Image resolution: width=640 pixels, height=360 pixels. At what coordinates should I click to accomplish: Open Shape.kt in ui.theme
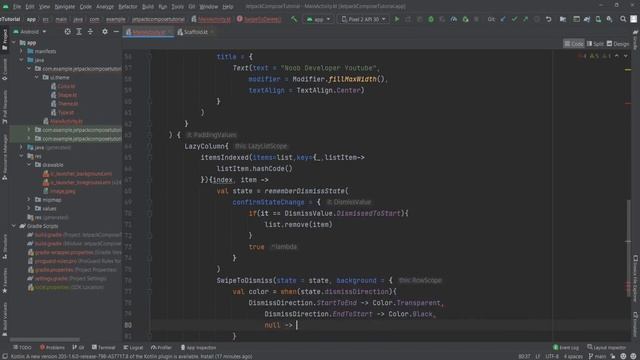point(64,95)
